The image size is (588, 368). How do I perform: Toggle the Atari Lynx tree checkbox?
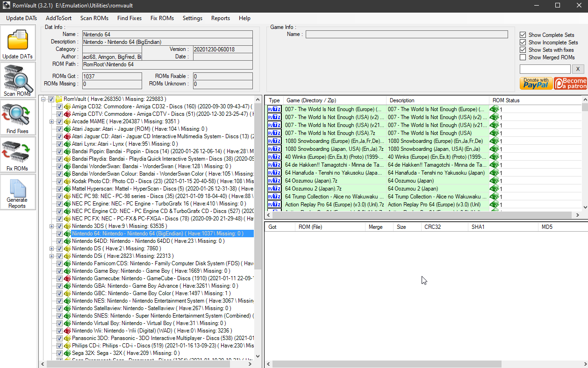(x=59, y=144)
